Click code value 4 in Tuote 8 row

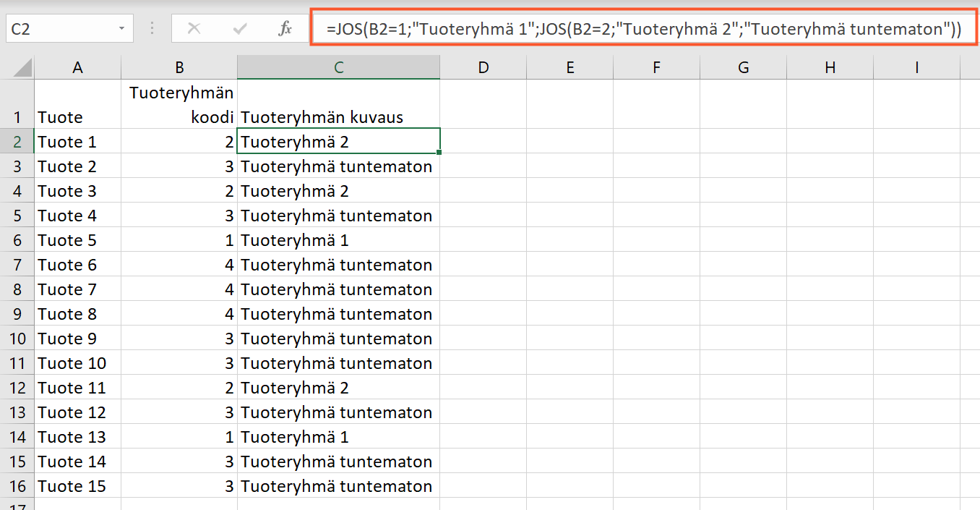pyautogui.click(x=179, y=314)
